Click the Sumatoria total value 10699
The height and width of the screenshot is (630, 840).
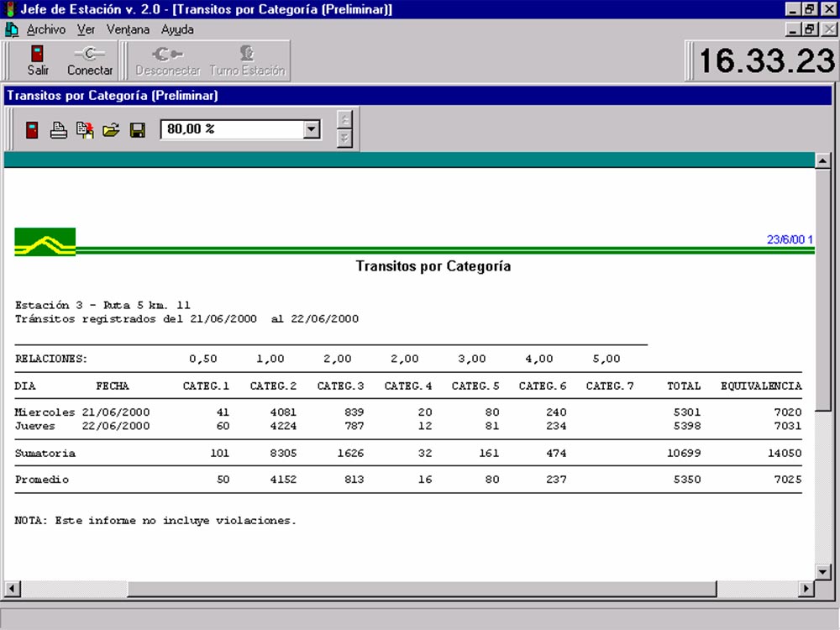(x=684, y=454)
